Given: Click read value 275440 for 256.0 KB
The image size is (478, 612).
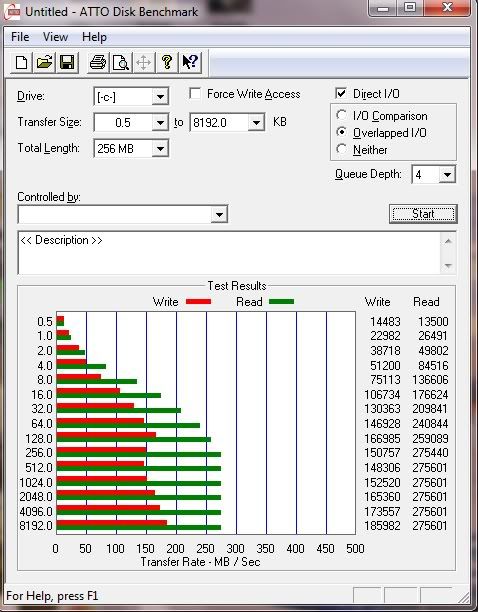Looking at the screenshot, I should 430,453.
